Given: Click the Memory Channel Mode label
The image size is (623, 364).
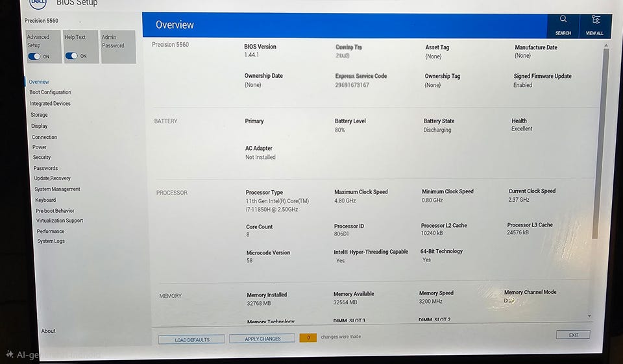Looking at the screenshot, I should click(530, 292).
